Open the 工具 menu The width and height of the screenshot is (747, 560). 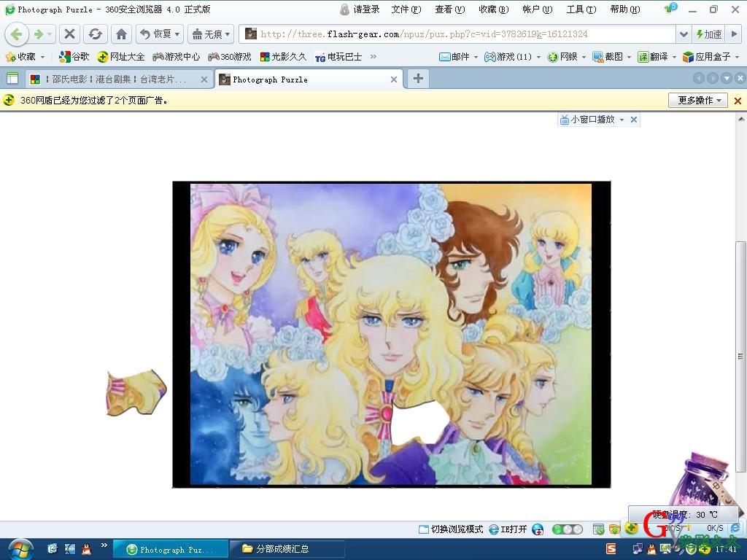click(581, 9)
